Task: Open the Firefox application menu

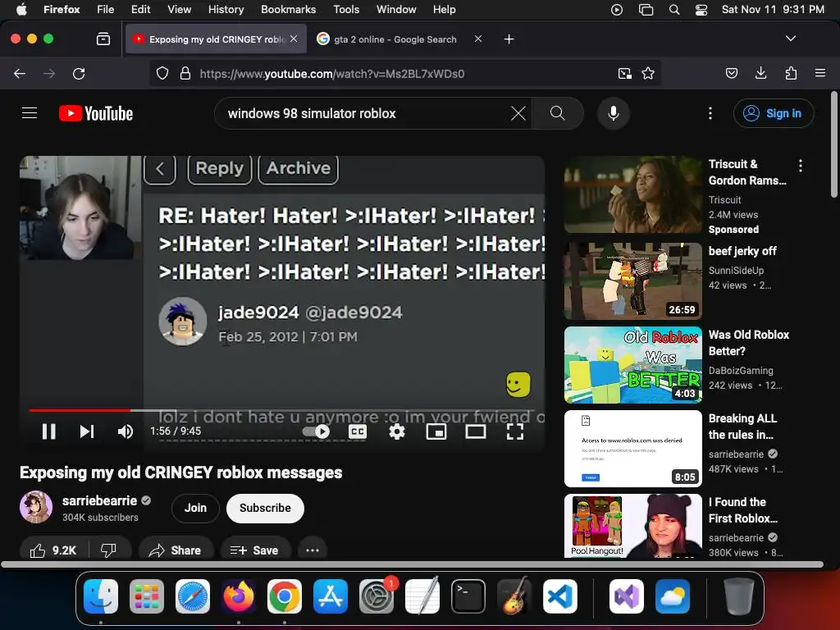Action: point(820,73)
